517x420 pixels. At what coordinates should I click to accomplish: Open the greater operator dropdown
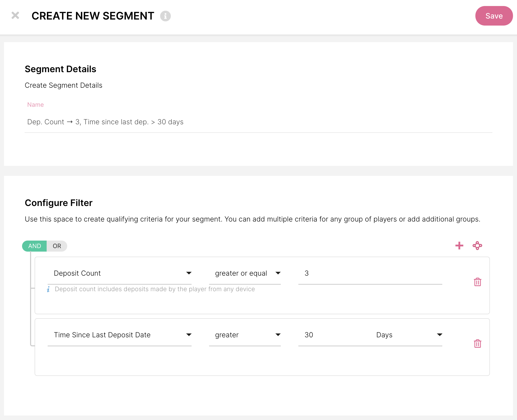[x=245, y=335]
